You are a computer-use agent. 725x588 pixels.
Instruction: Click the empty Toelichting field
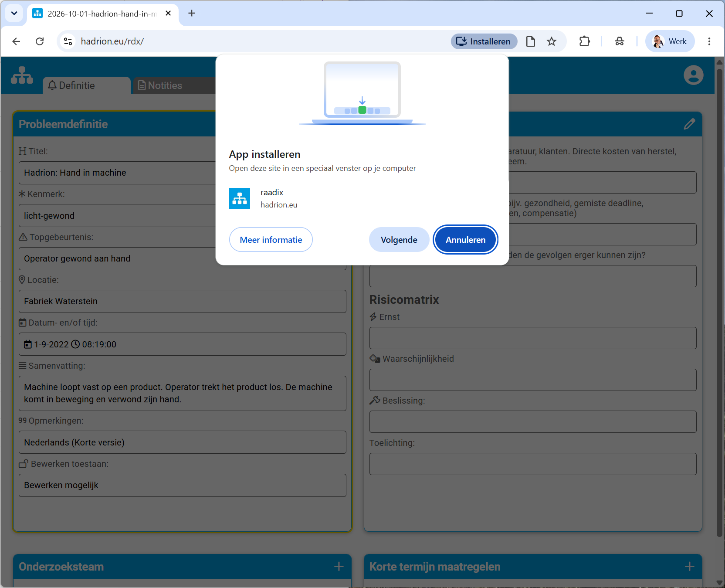coord(533,464)
